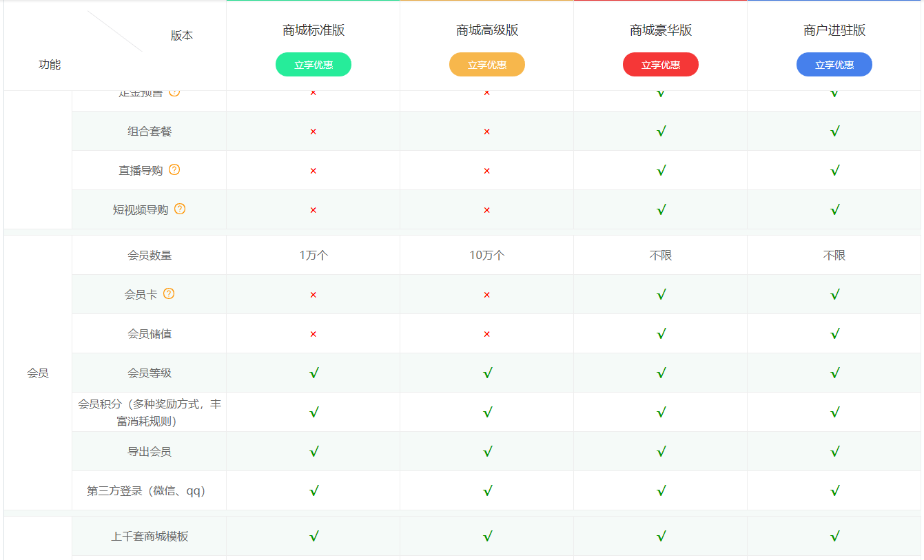Click the green check for 会员卡 in 商城豪华版
Screen dimensions: 924x560
pyautogui.click(x=661, y=295)
